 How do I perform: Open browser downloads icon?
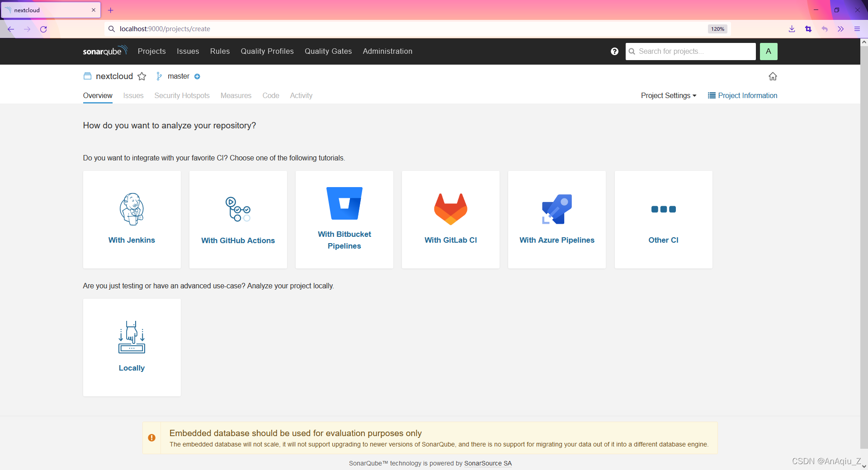coord(792,29)
